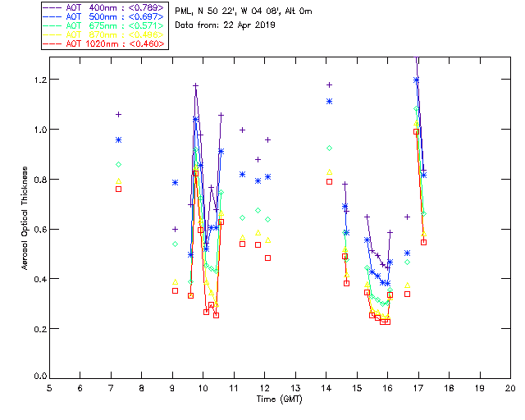This screenshot has width=525, height=420.
Task: Click the yellow dashed line sample in legend
Action: pyautogui.click(x=52, y=35)
